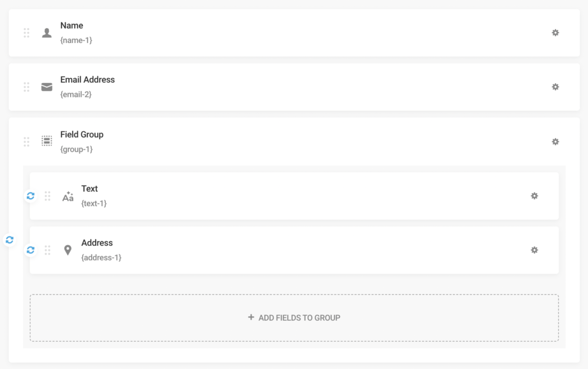Open settings gear for Field Group

(x=555, y=142)
